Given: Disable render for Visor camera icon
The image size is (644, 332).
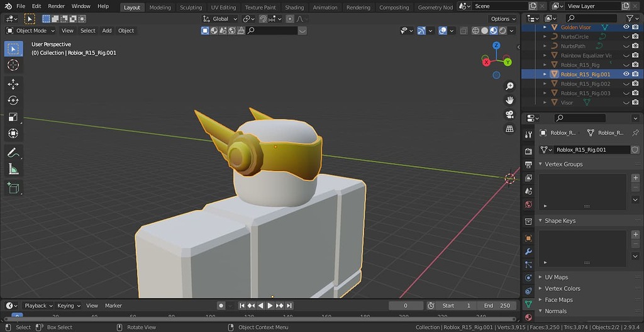Looking at the screenshot, I should click(635, 102).
